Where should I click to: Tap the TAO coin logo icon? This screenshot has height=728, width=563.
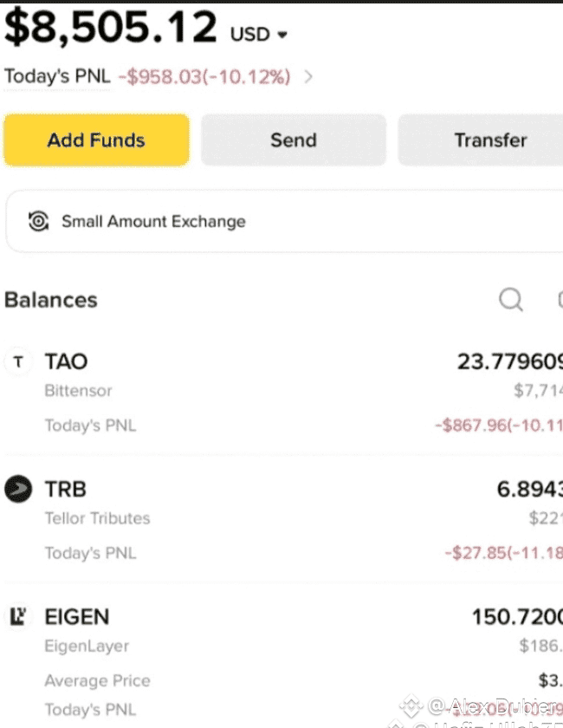click(x=18, y=361)
